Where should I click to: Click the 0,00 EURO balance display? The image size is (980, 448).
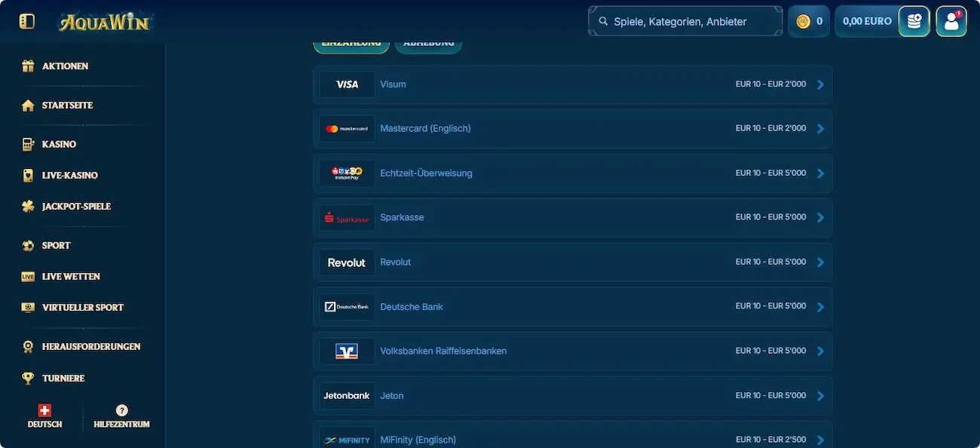click(867, 22)
